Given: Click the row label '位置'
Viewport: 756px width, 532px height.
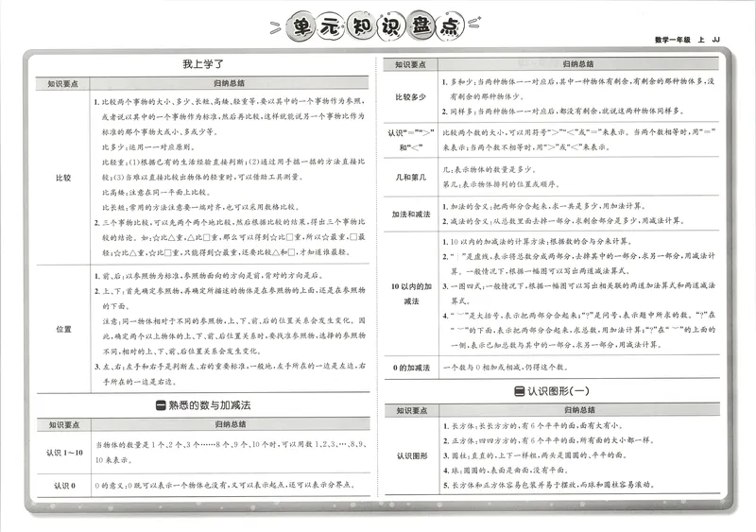Looking at the screenshot, I should pyautogui.click(x=63, y=330).
